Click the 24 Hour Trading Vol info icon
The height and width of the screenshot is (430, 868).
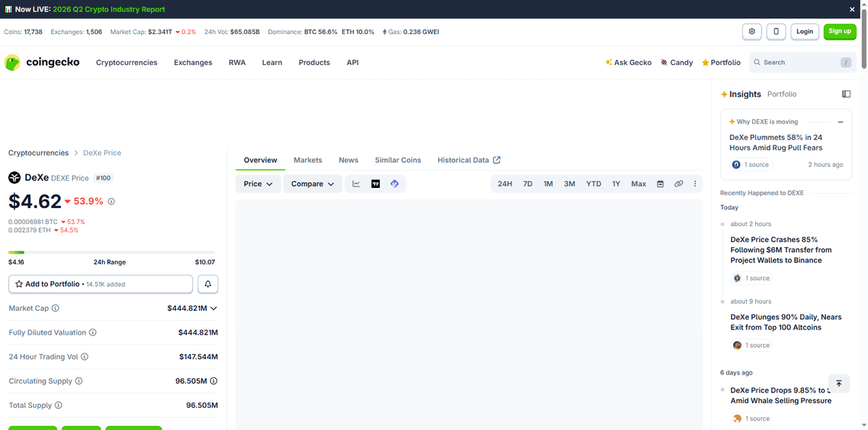click(85, 357)
